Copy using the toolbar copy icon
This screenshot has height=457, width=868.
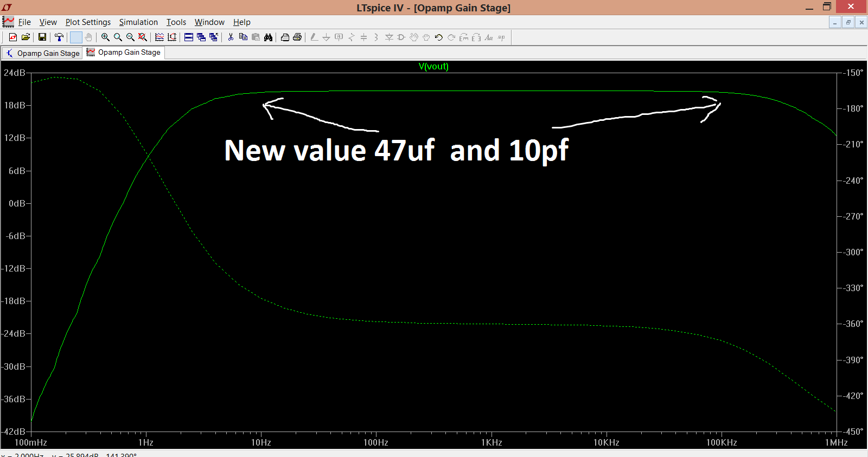coord(243,37)
